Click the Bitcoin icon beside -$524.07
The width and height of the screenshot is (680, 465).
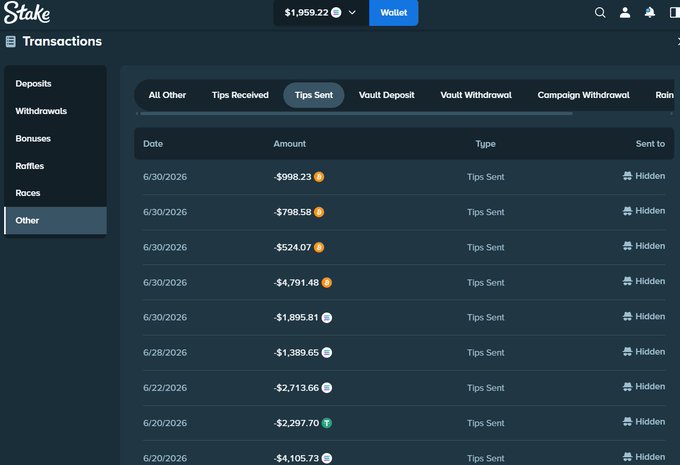pos(319,247)
